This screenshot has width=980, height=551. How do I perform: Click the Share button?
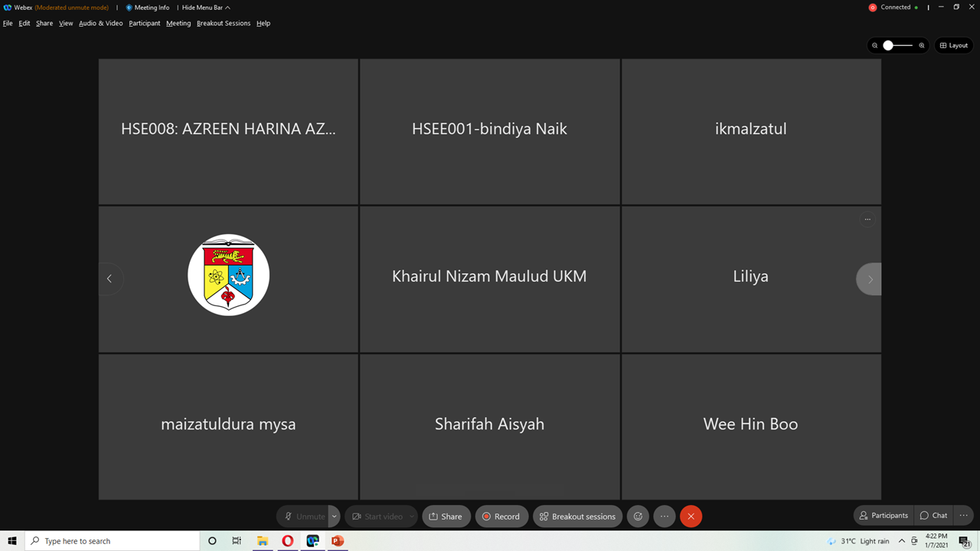click(x=446, y=517)
